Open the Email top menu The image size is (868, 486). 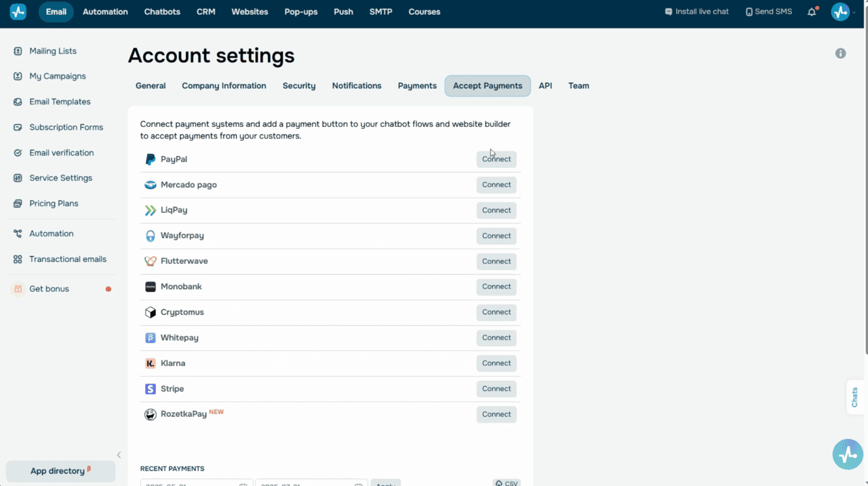56,12
